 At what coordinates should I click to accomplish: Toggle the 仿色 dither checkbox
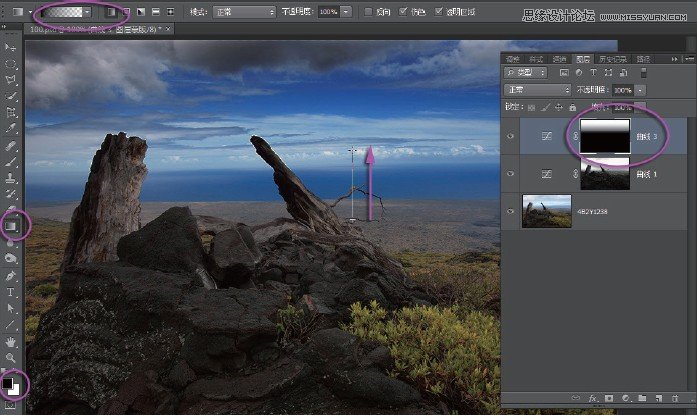tap(403, 12)
